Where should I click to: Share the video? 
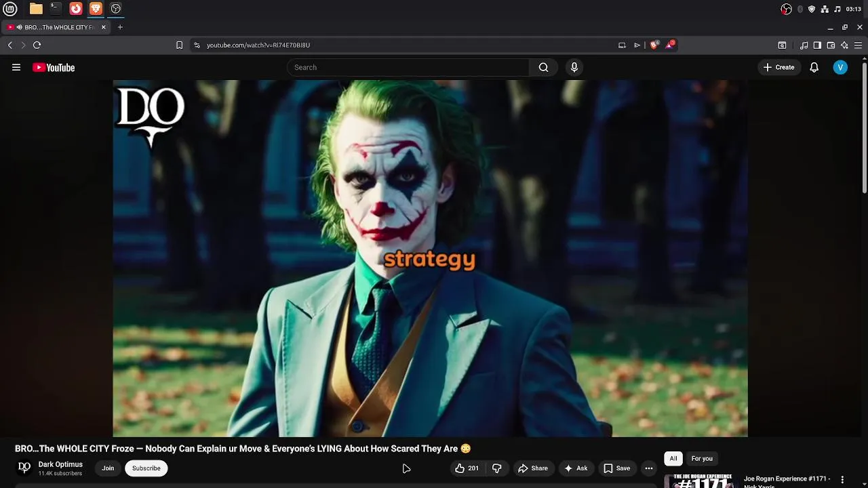pyautogui.click(x=533, y=468)
